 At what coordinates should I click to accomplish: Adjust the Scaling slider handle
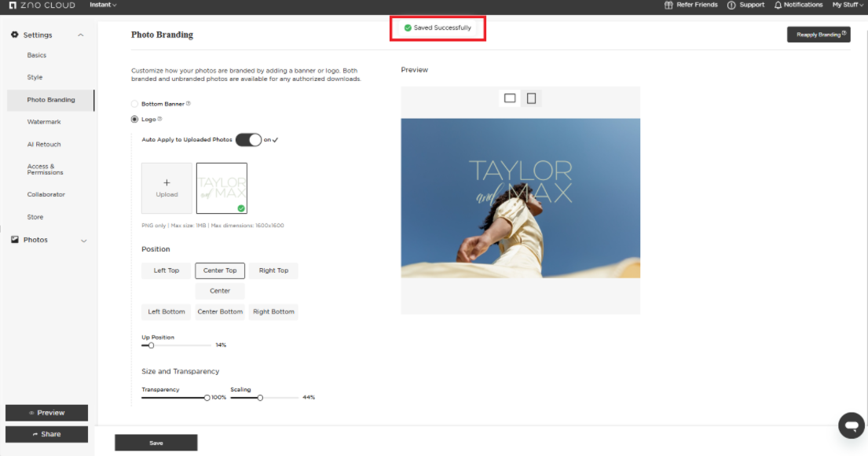click(x=260, y=398)
